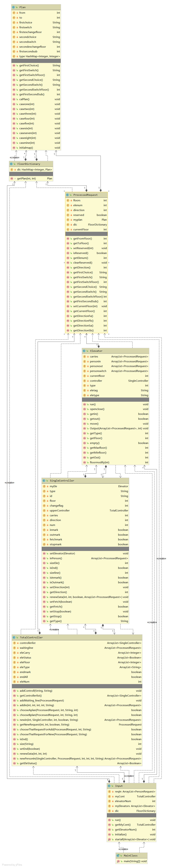The width and height of the screenshot is (171, 868).
Task: Click method icon next to main(String[])
Action: pos(118,861)
